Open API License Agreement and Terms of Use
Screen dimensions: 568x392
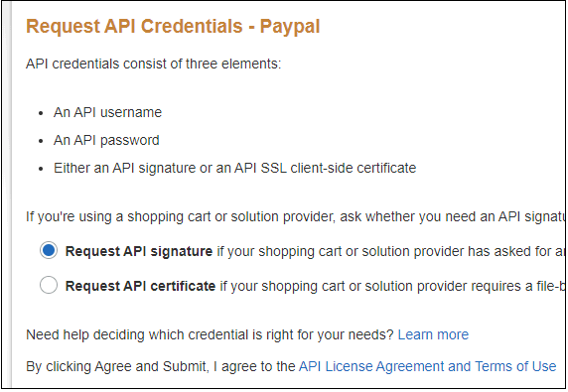coord(427,366)
